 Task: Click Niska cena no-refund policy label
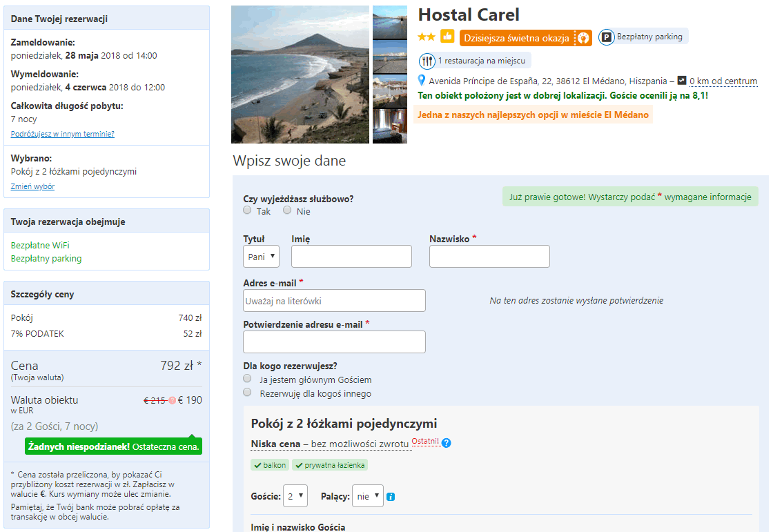[330, 444]
